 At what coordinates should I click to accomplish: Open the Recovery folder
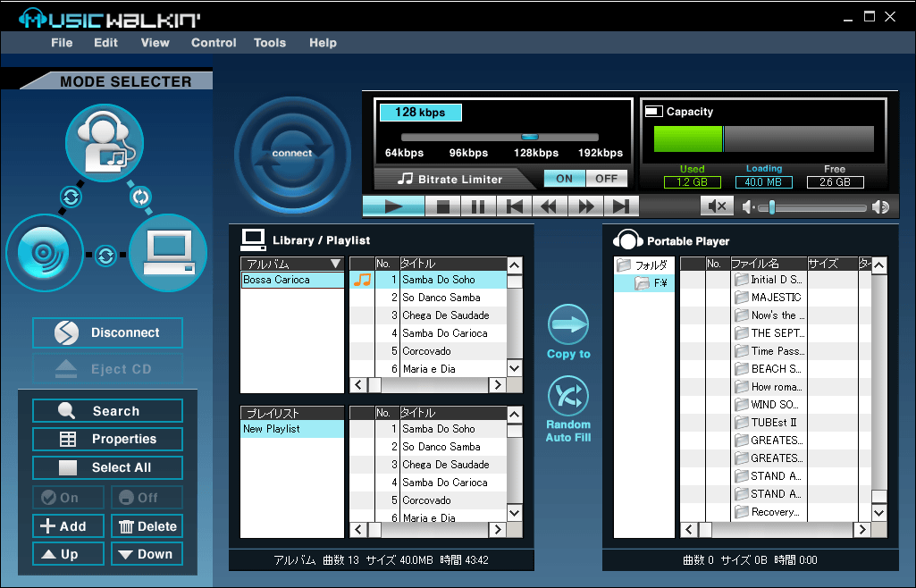[768, 512]
